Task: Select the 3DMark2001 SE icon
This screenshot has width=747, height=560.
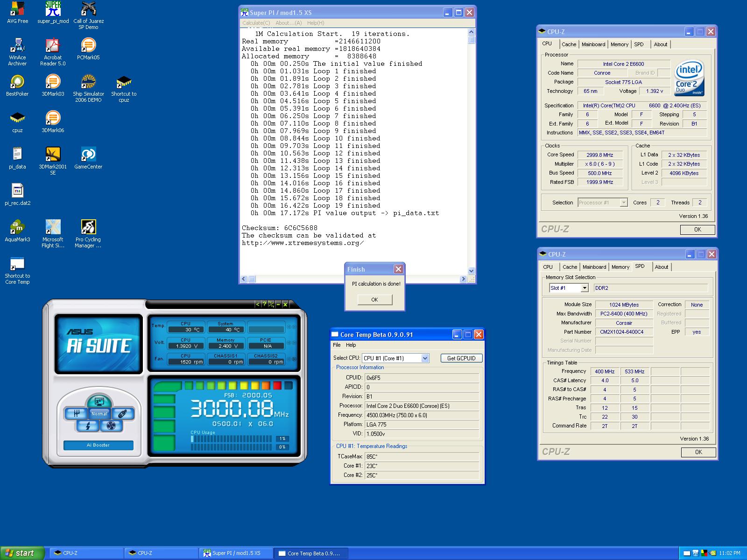Action: tap(53, 161)
